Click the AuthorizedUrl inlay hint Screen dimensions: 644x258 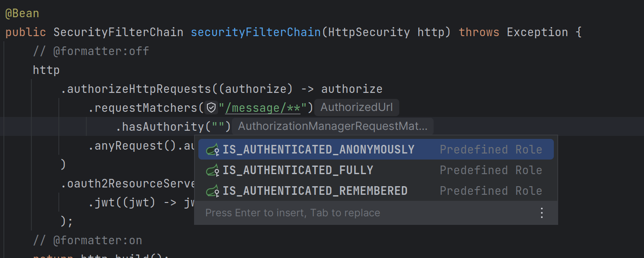click(356, 107)
